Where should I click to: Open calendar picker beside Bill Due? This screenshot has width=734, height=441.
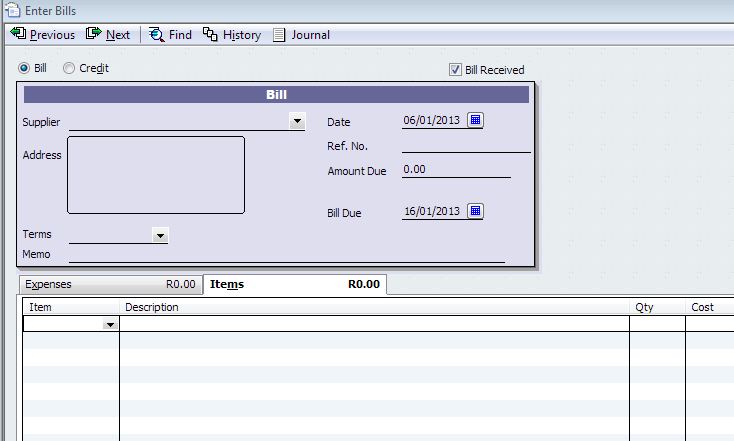tap(475, 211)
